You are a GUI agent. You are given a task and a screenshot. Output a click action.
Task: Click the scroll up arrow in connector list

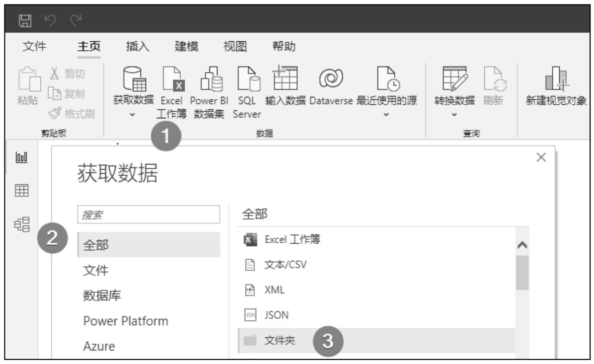pos(523,246)
